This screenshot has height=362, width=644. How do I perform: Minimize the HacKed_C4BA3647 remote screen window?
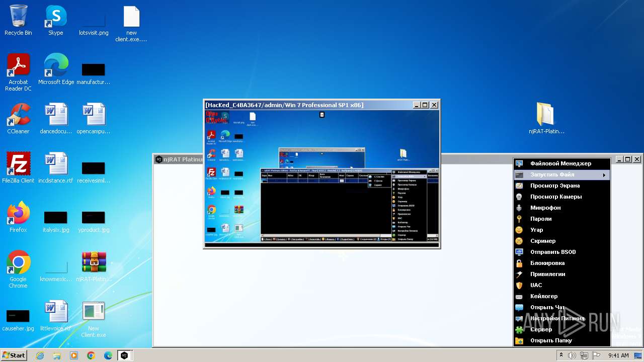point(417,105)
